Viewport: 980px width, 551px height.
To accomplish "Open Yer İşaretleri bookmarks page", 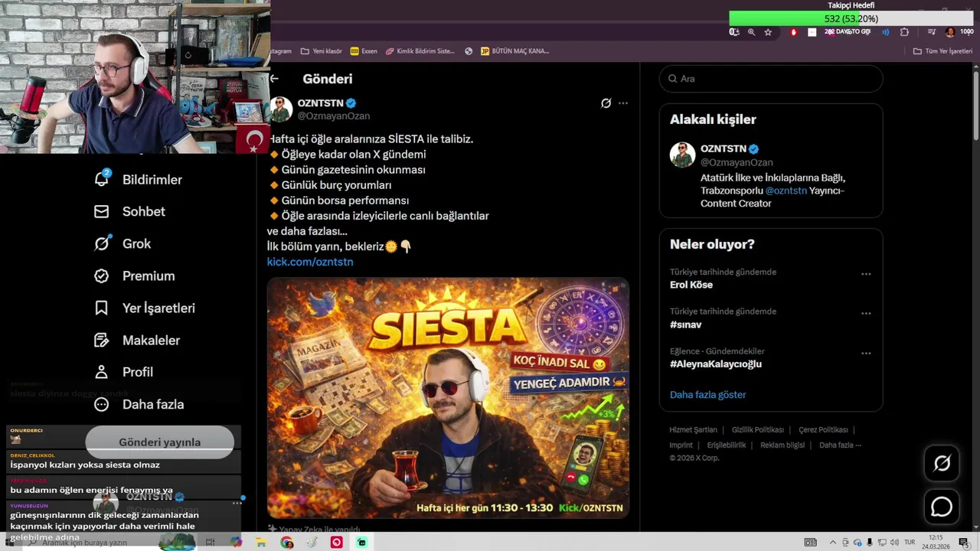I will click(144, 308).
